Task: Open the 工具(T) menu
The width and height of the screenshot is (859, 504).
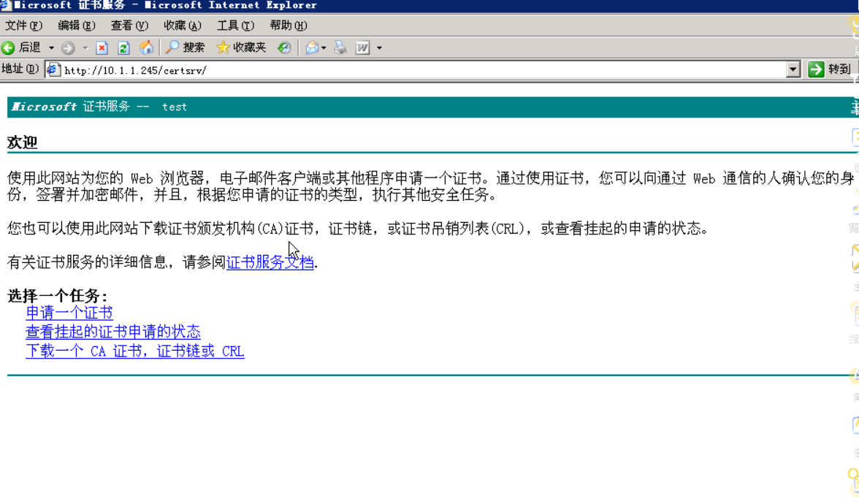Action: 235,25
